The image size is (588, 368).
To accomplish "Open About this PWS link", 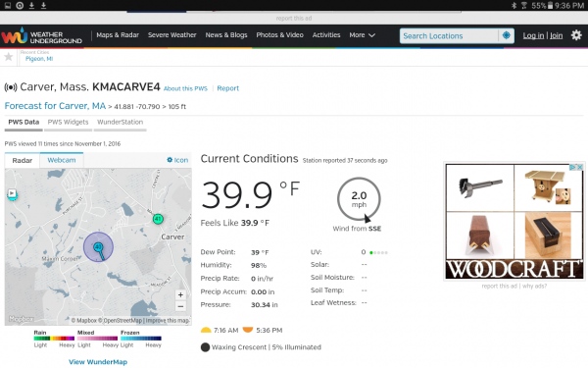I will click(185, 88).
